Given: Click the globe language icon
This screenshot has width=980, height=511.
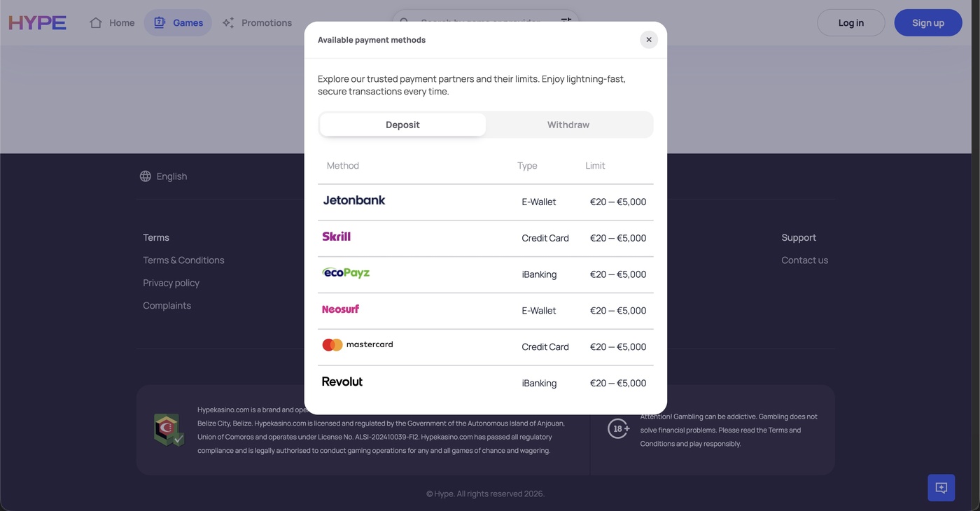Looking at the screenshot, I should click(146, 176).
